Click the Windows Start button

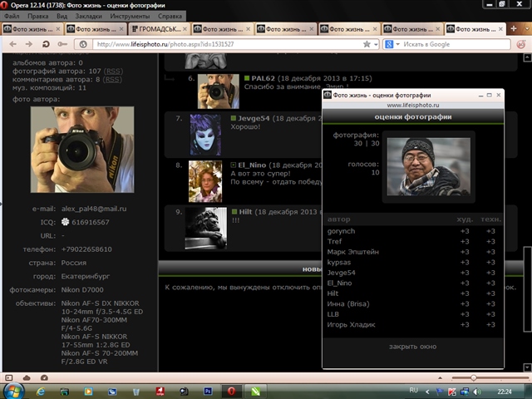(14, 389)
